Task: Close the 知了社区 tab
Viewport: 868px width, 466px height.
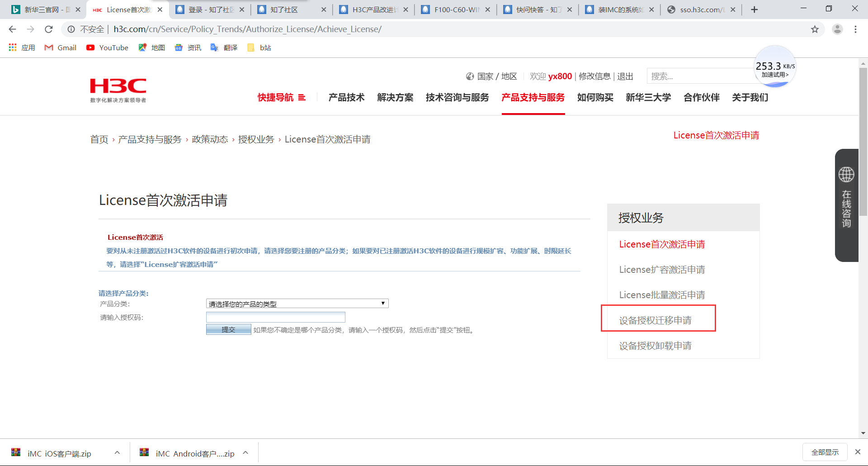Action: coord(324,10)
